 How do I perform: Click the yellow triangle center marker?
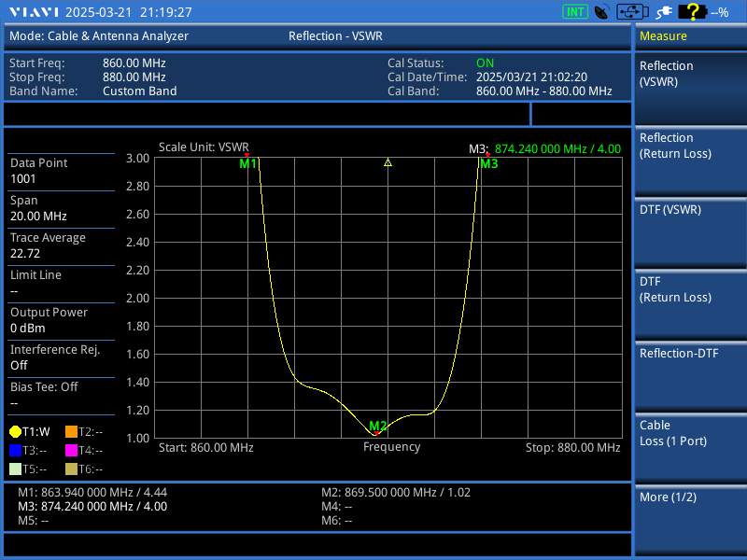pyautogui.click(x=388, y=162)
